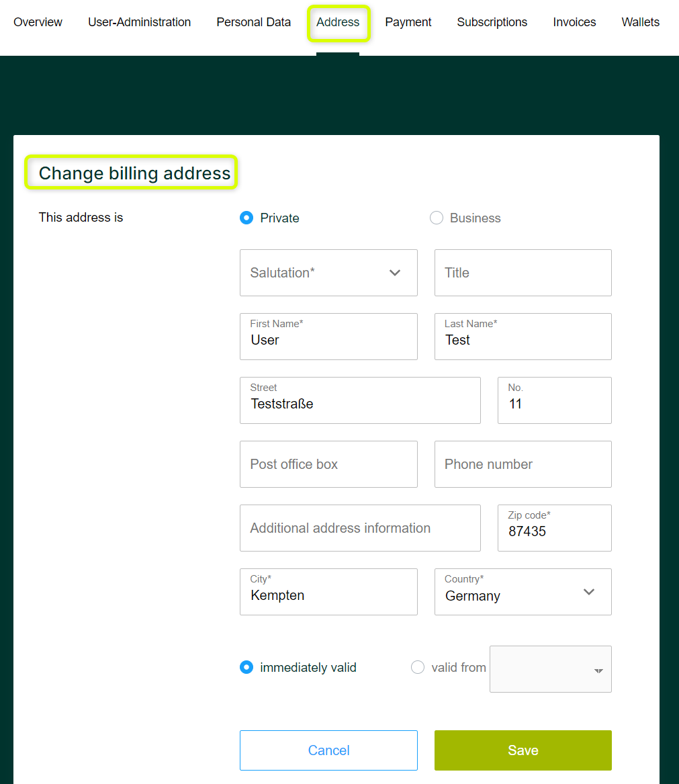679x784 pixels.
Task: Click the Zip code field
Action: [555, 528]
